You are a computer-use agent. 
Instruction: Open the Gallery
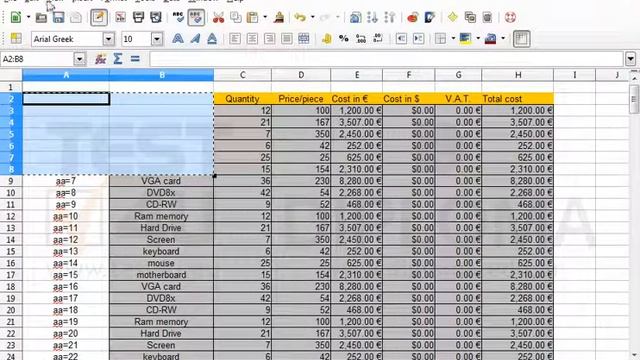[x=470, y=18]
